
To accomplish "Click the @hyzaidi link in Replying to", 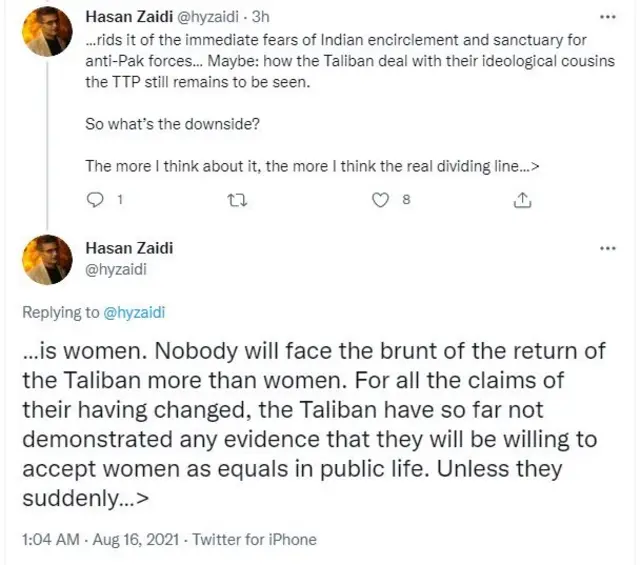I will pos(134,312).
